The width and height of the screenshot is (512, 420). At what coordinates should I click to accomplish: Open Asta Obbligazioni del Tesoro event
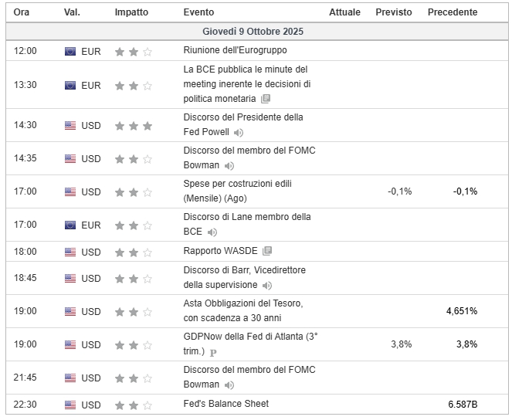tap(242, 310)
